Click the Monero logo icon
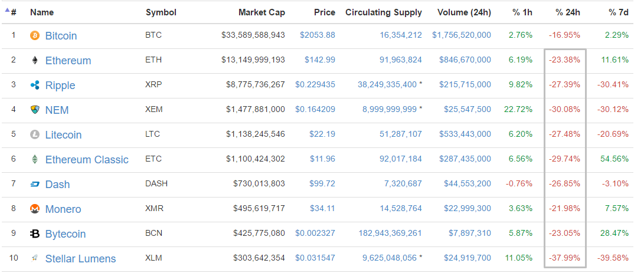 tap(35, 209)
